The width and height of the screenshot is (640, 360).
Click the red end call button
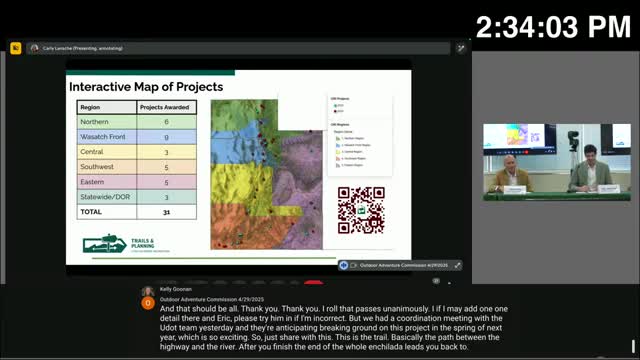(x=313, y=282)
